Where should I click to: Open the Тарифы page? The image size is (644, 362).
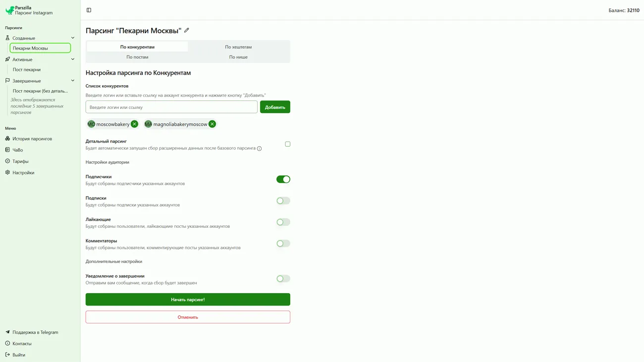[20, 161]
